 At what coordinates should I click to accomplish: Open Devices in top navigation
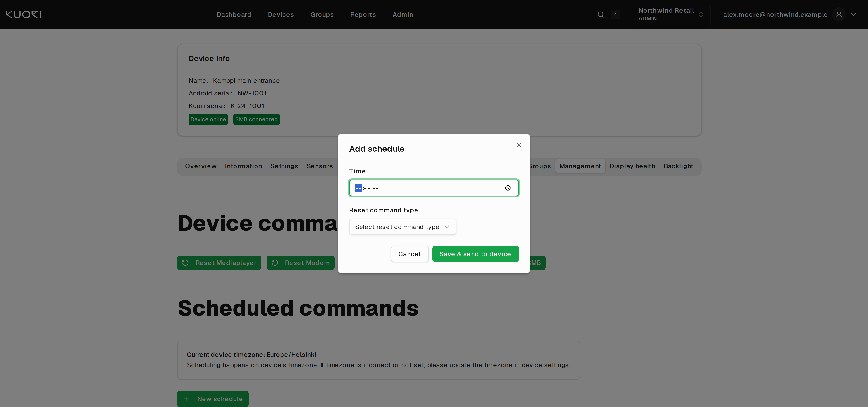[x=281, y=14]
